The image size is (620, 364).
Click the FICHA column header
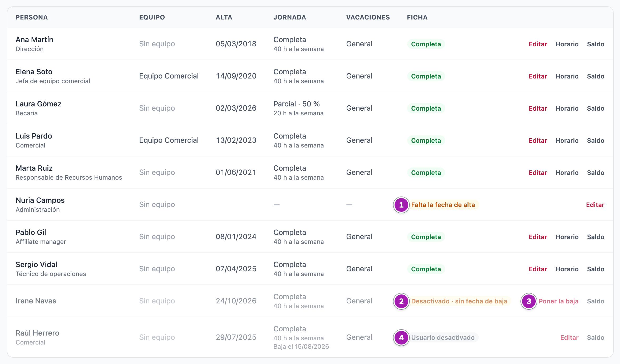[417, 17]
